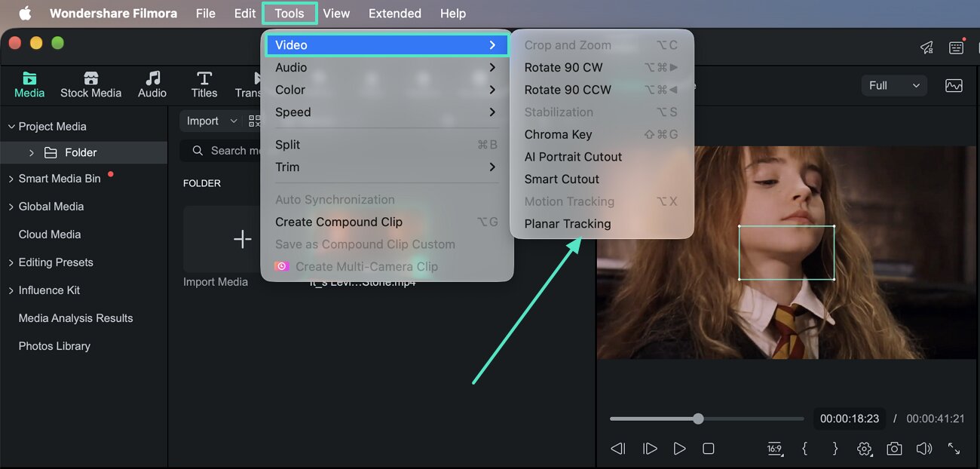Expand the Color submenu in Tools
980x469 pixels.
pos(387,90)
